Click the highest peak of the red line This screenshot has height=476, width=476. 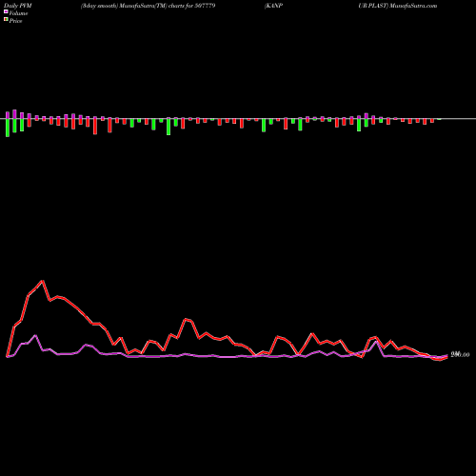point(43,281)
